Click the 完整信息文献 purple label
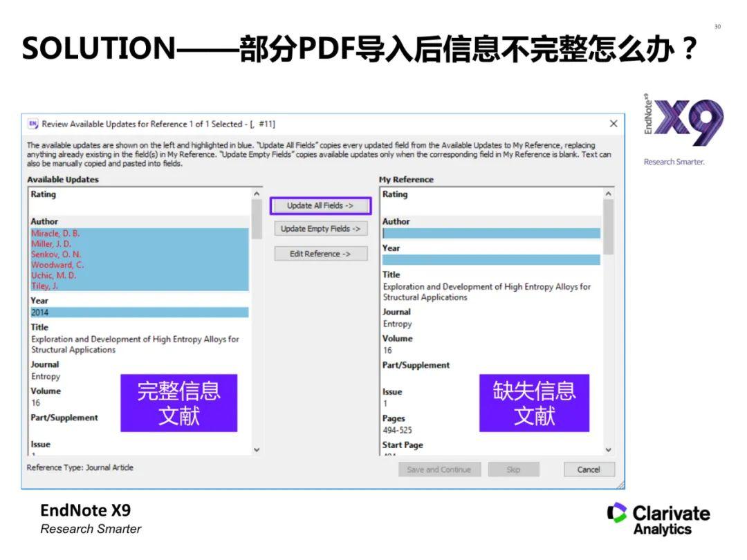 pos(179,403)
